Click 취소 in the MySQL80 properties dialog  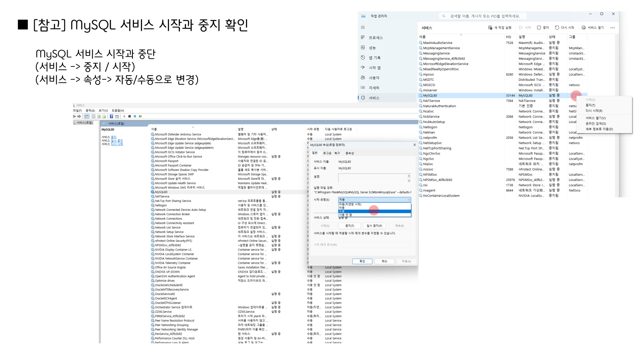(384, 261)
